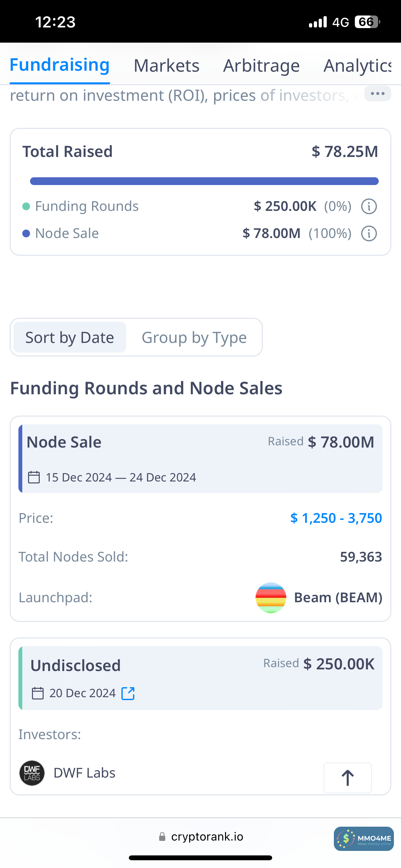Viewport: 401px width, 868px height.
Task: Open DWF Labs investor page
Action: [x=84, y=773]
